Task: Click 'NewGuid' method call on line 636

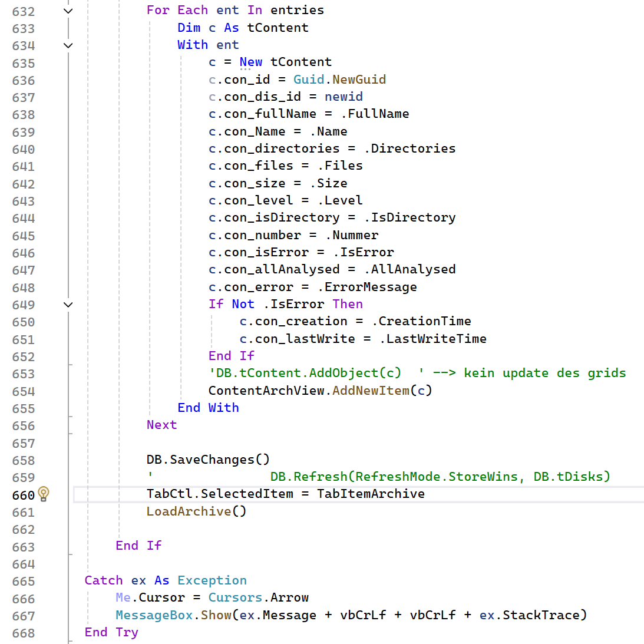Action: pos(359,80)
